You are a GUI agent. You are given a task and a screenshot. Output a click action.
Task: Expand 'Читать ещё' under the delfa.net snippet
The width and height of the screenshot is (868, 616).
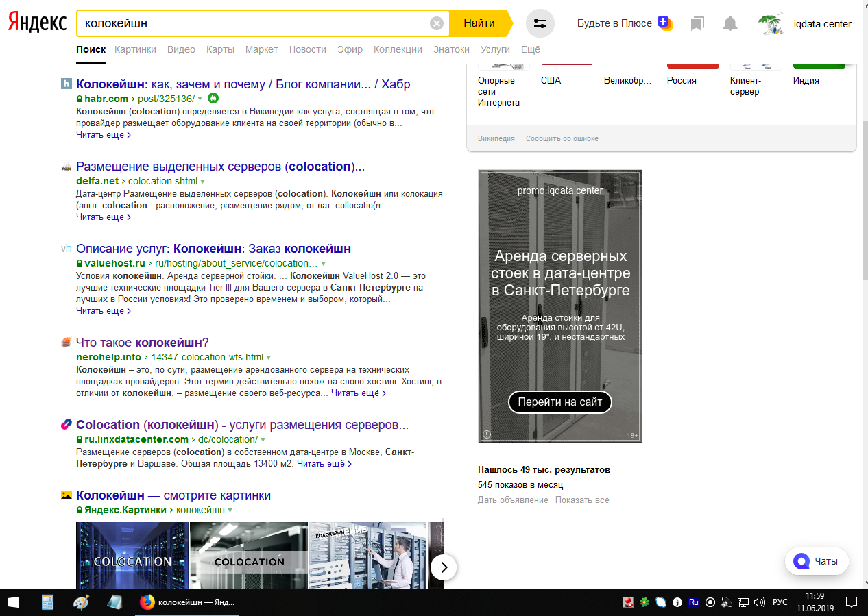point(104,217)
